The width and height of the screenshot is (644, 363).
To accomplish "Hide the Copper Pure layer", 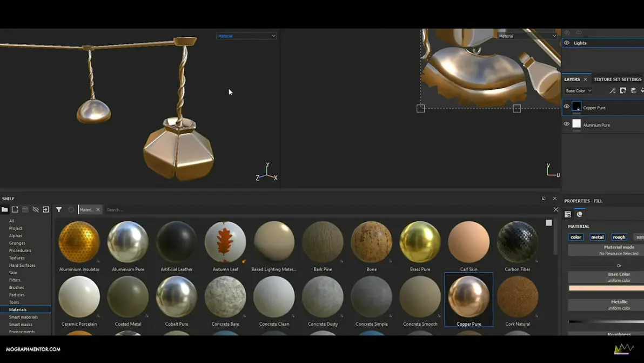I will (x=566, y=107).
